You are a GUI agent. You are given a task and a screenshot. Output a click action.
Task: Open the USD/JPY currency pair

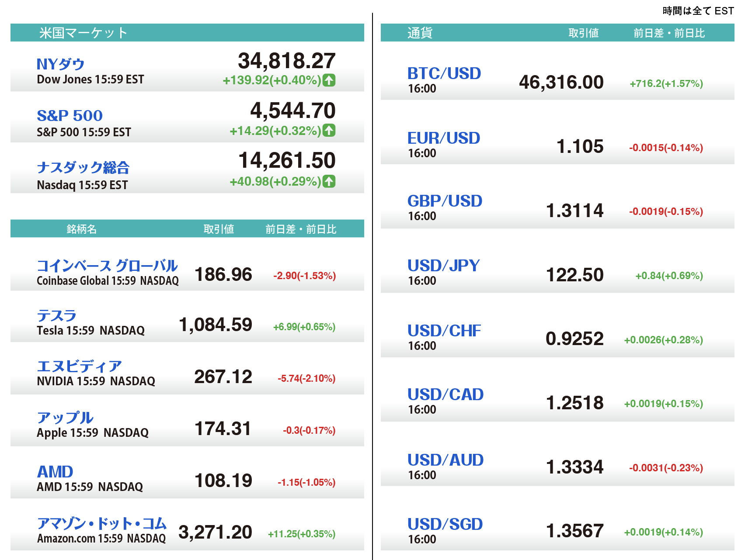(443, 266)
